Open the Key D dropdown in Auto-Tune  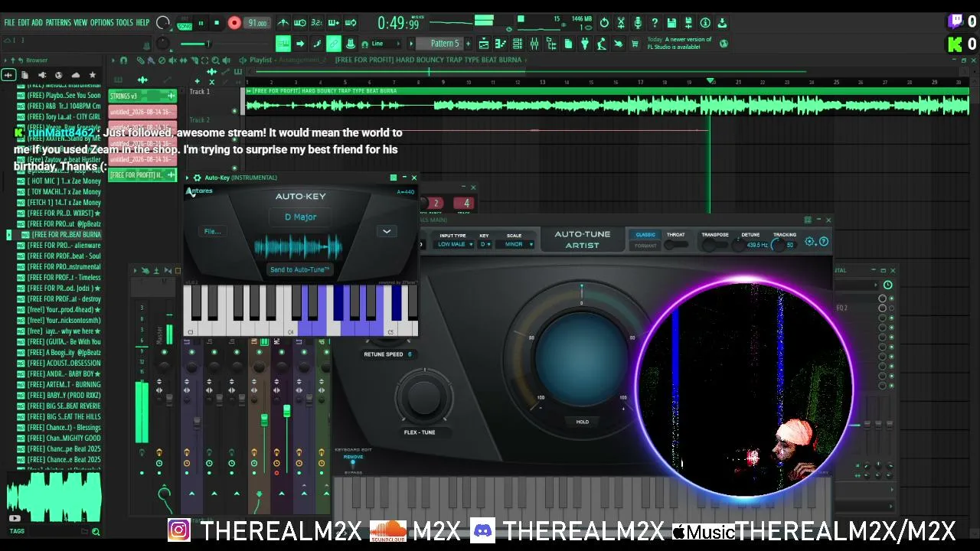tap(485, 244)
